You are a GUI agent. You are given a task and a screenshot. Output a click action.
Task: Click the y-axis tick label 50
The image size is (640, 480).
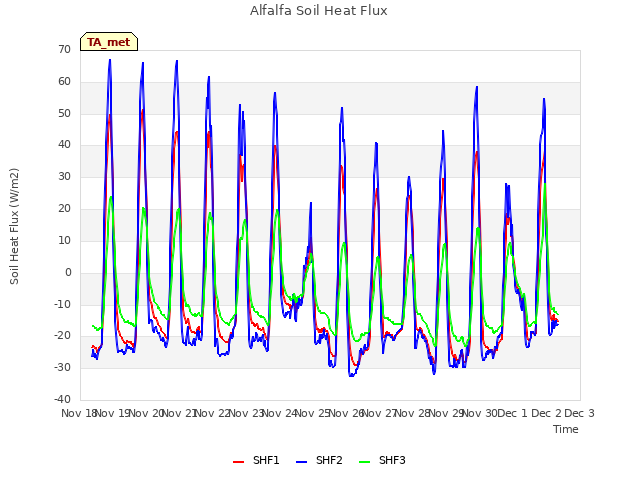[x=64, y=113]
